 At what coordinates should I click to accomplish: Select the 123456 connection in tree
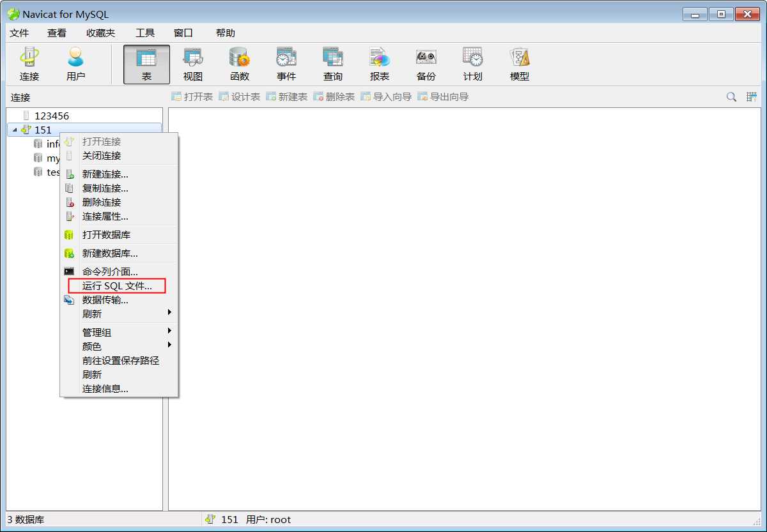coord(52,116)
